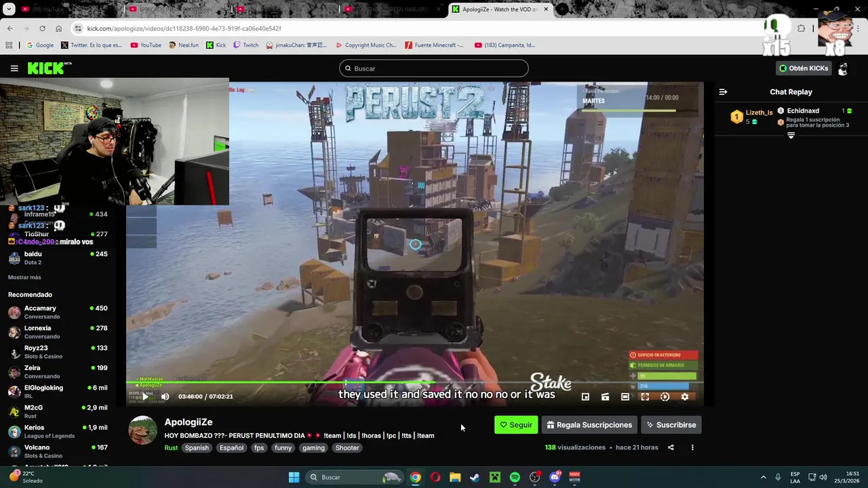Screen dimensions: 868x488
Task: Click the Buscar search field on Kick
Action: (434, 68)
